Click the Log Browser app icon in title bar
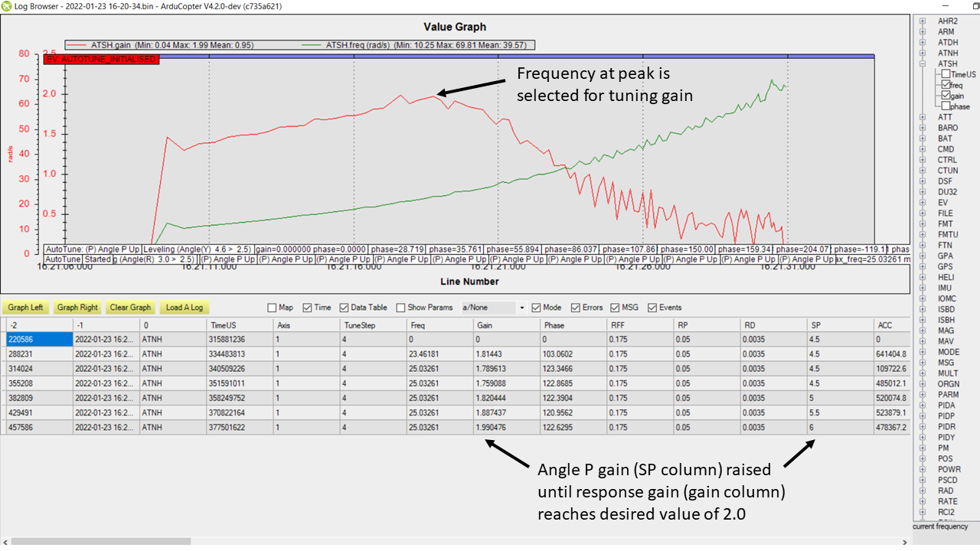This screenshot has height=551, width=980. click(7, 6)
